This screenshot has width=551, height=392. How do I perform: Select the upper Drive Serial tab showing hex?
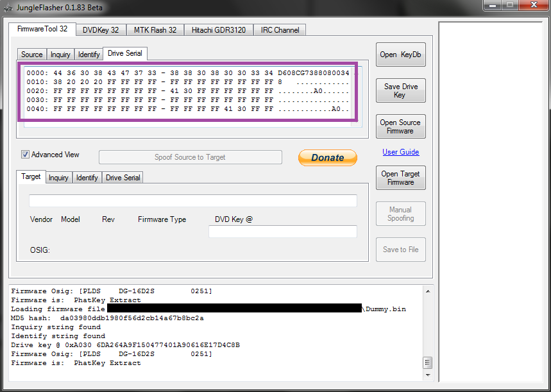124,53
